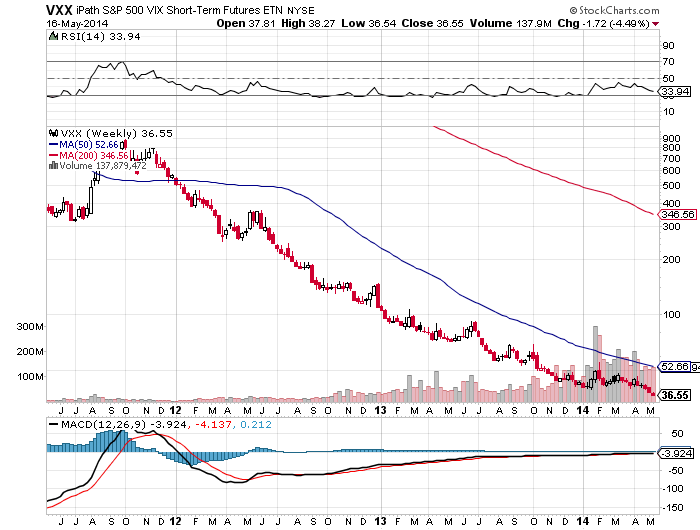Click year 13 on the price panel time axis
Screen dimensions: 700x530
tap(380, 410)
